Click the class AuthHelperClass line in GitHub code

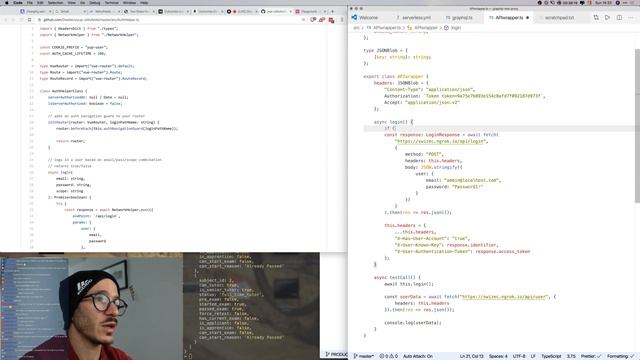click(63, 91)
